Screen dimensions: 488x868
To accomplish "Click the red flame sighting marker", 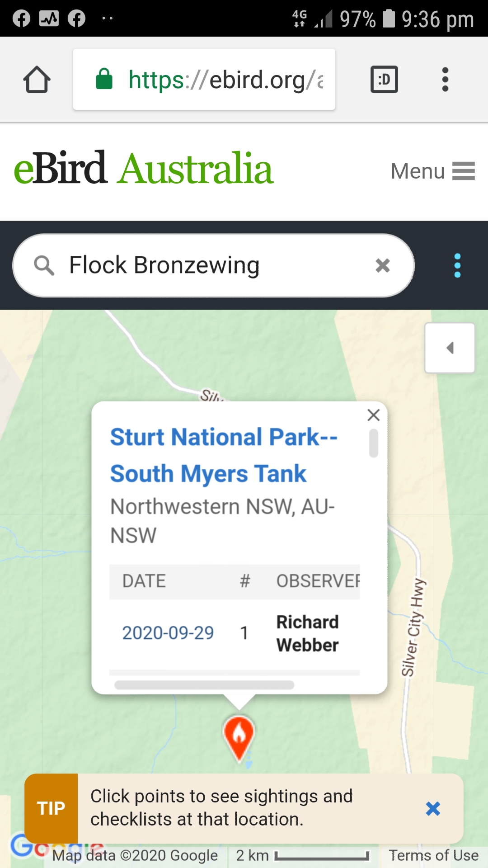I will pyautogui.click(x=239, y=738).
